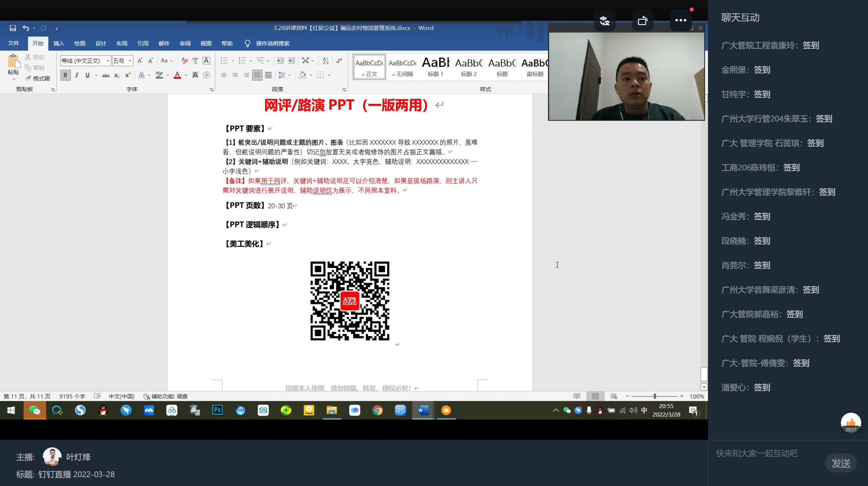Toggle Strikethrough formatting
Image resolution: width=868 pixels, height=486 pixels.
click(x=106, y=75)
